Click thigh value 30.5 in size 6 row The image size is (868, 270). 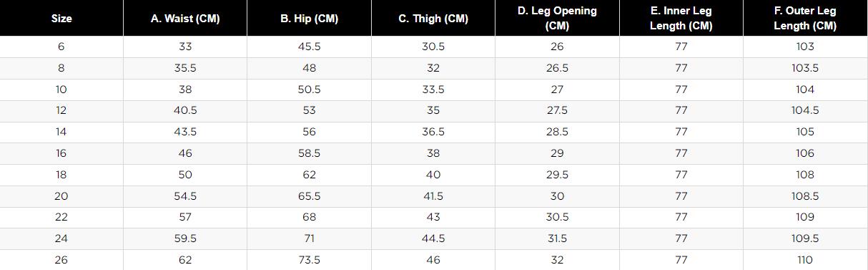pos(433,47)
